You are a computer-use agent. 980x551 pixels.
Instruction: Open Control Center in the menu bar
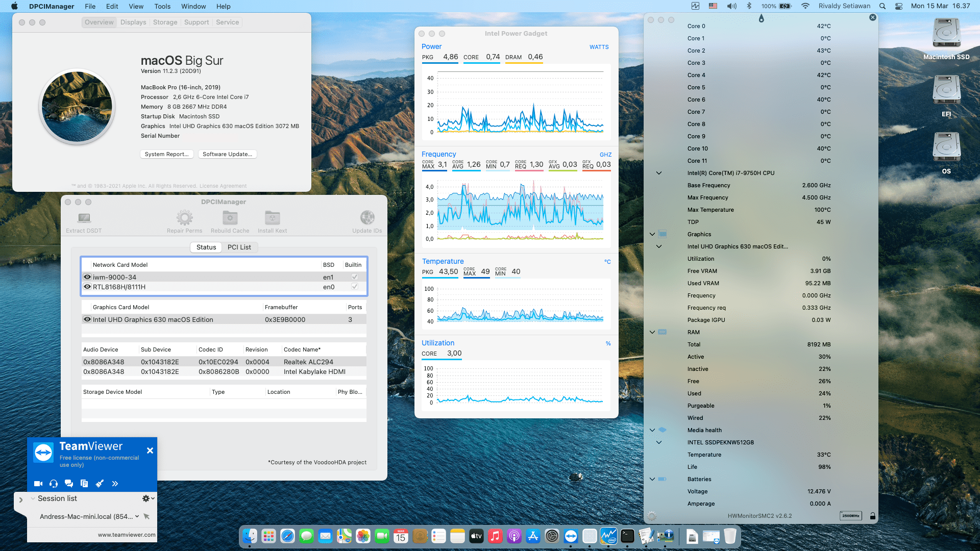[899, 6]
